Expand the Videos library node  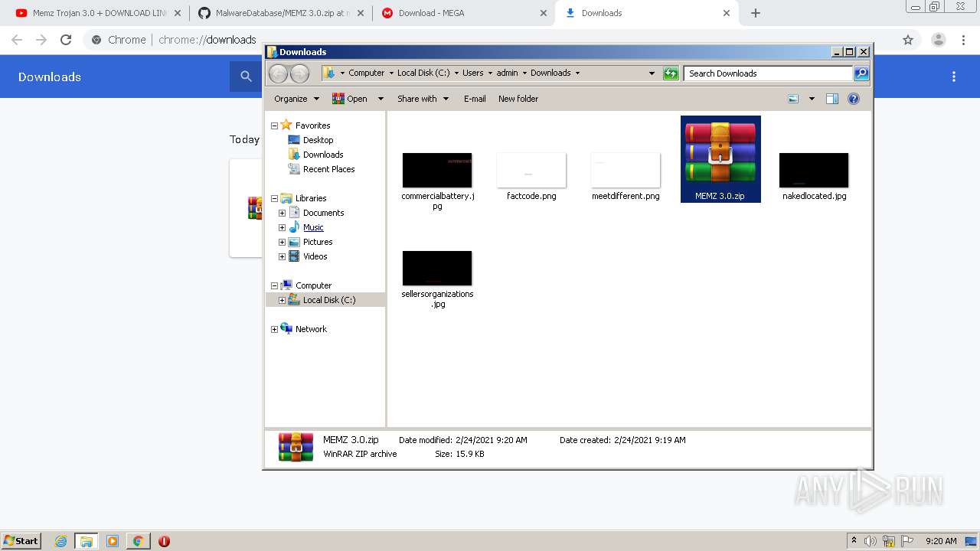(282, 256)
